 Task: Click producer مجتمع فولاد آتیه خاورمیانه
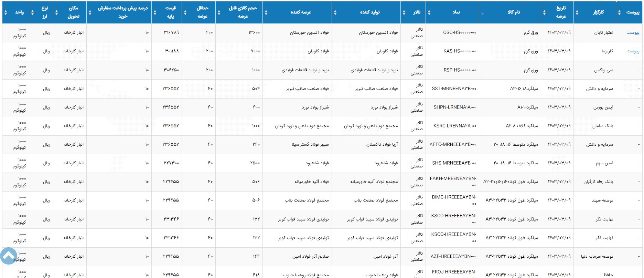tap(374, 182)
